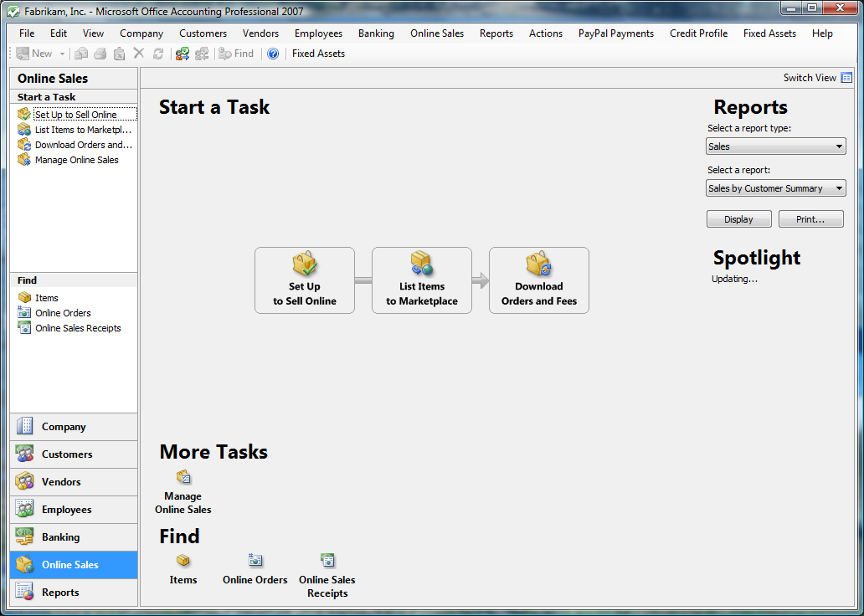Open the Customers menu
This screenshot has height=616, width=864.
click(x=203, y=33)
